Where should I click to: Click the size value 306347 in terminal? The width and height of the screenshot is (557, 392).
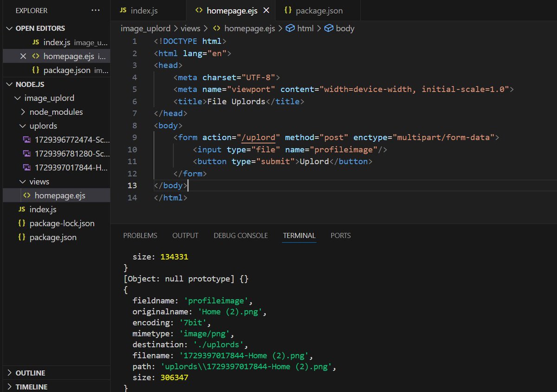[174, 378]
